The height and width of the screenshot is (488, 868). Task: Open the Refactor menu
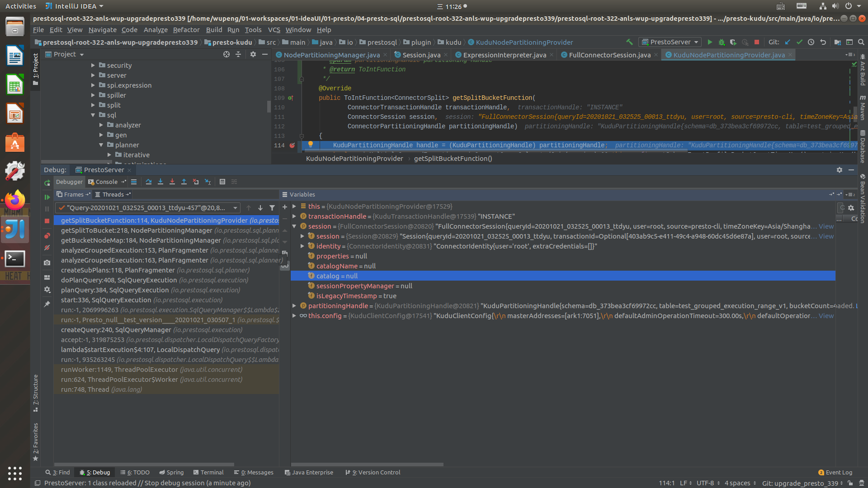tap(186, 30)
